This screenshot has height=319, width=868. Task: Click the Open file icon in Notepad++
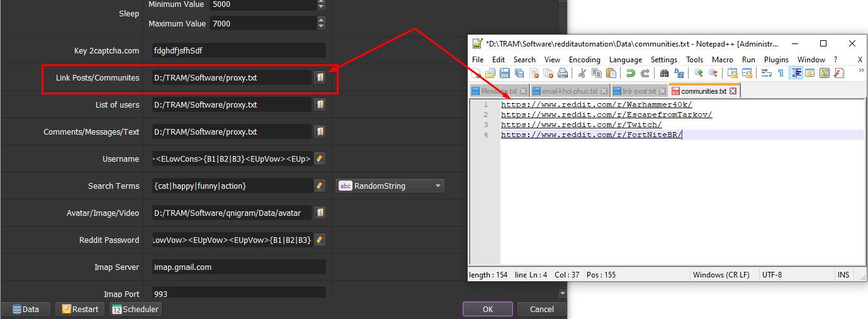490,74
